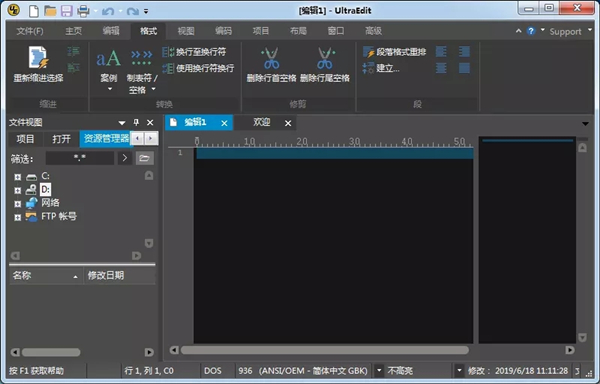Open the quick access toolbar customize arrow
Screen dimensions: 600x384
click(146, 11)
